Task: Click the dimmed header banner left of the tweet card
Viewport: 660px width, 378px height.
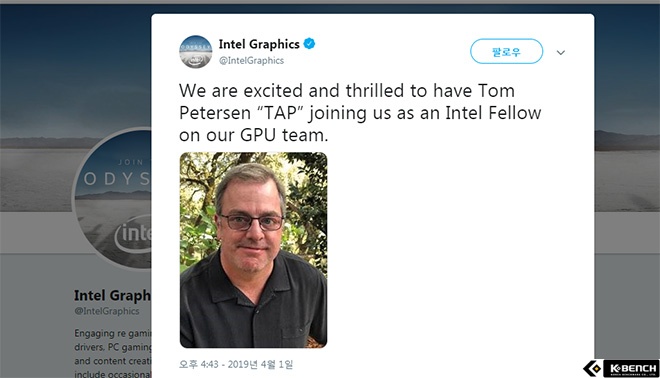Action: pos(76,63)
